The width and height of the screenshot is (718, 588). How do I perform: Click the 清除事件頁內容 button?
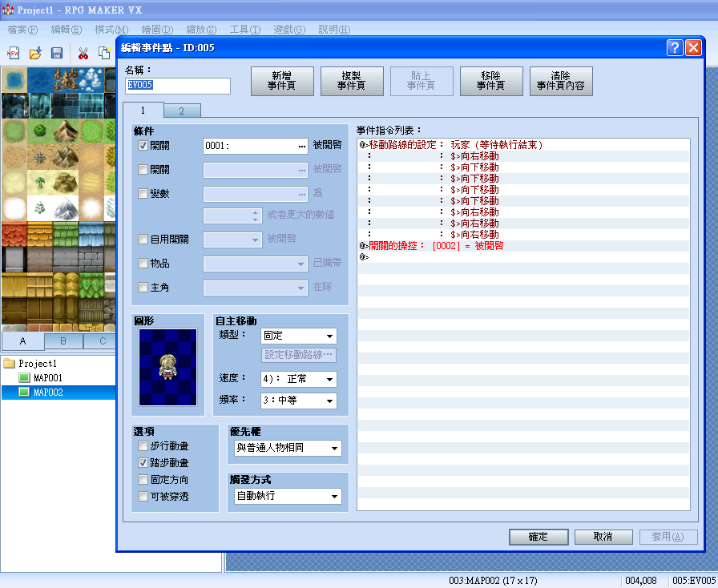pyautogui.click(x=561, y=81)
